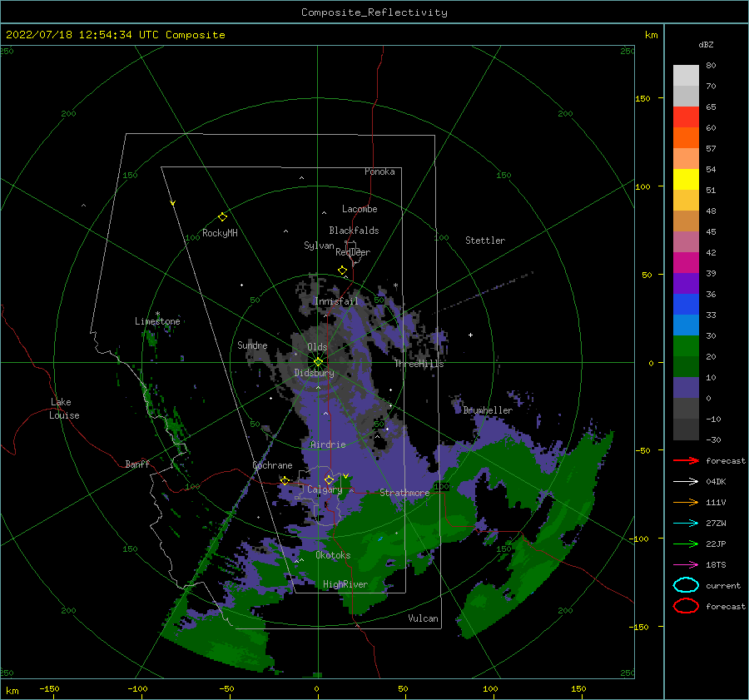Image resolution: width=749 pixels, height=700 pixels.
Task: Select the slate-purple swatch below 10 dBZ
Action: pyautogui.click(x=686, y=388)
